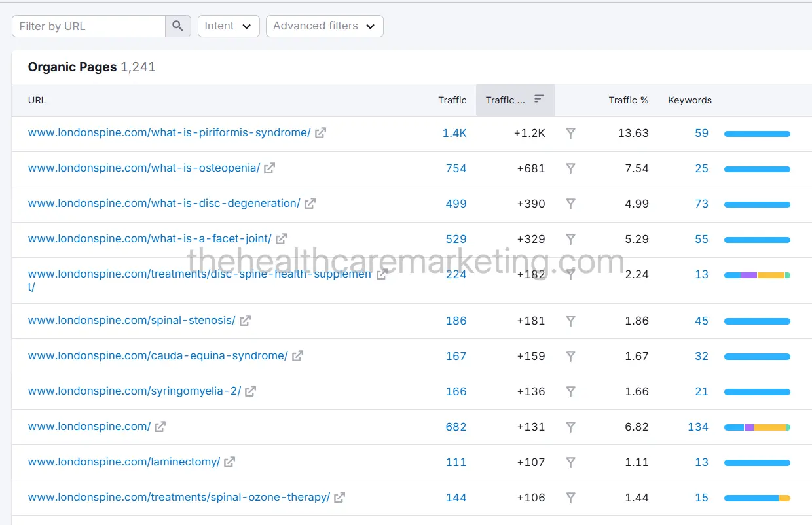The image size is (812, 525).
Task: Open external link icon for what-is-a-facet-joint
Action: 282,239
